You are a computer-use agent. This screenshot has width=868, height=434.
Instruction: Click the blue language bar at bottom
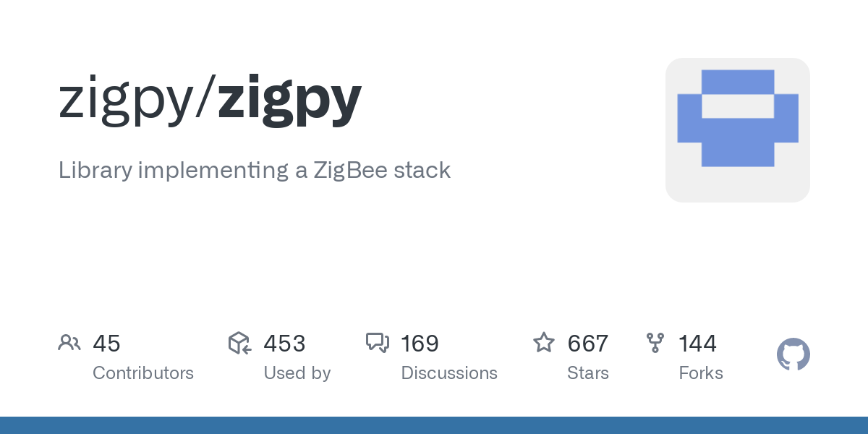(434, 425)
